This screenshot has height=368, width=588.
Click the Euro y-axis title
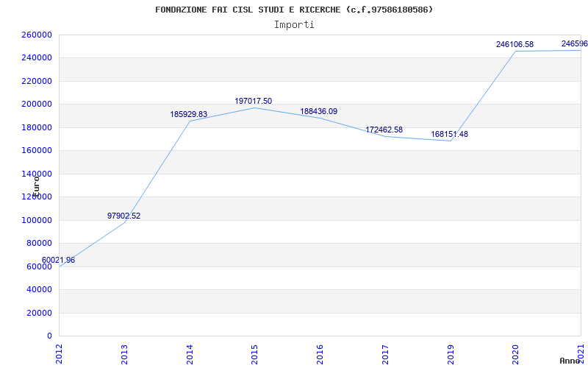(x=36, y=187)
